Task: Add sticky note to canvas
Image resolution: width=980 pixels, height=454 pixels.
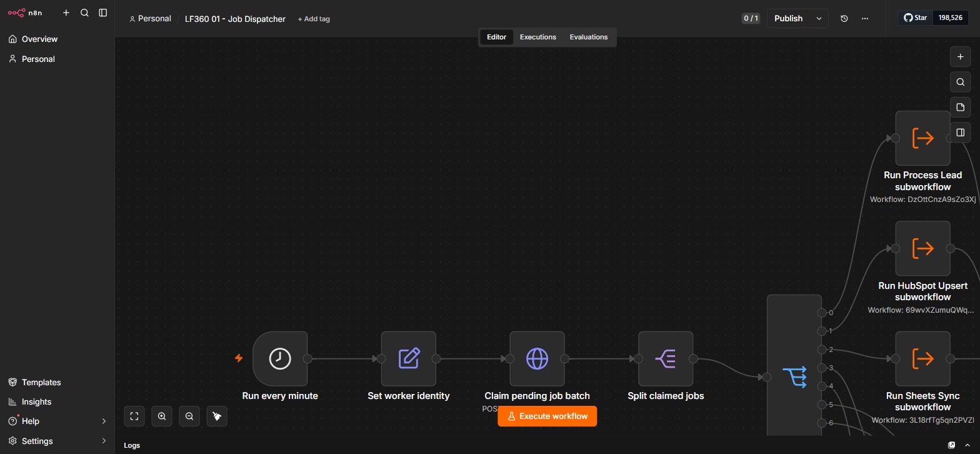Action: click(961, 107)
